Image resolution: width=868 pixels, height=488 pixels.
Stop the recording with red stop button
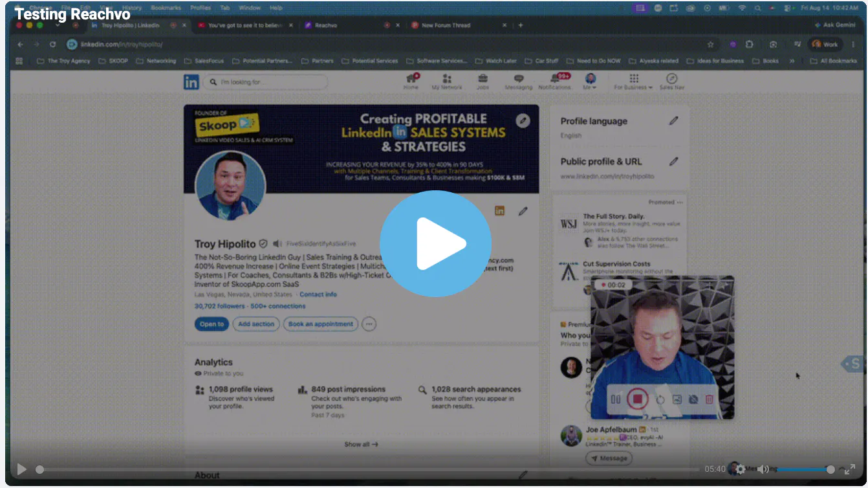coord(637,399)
